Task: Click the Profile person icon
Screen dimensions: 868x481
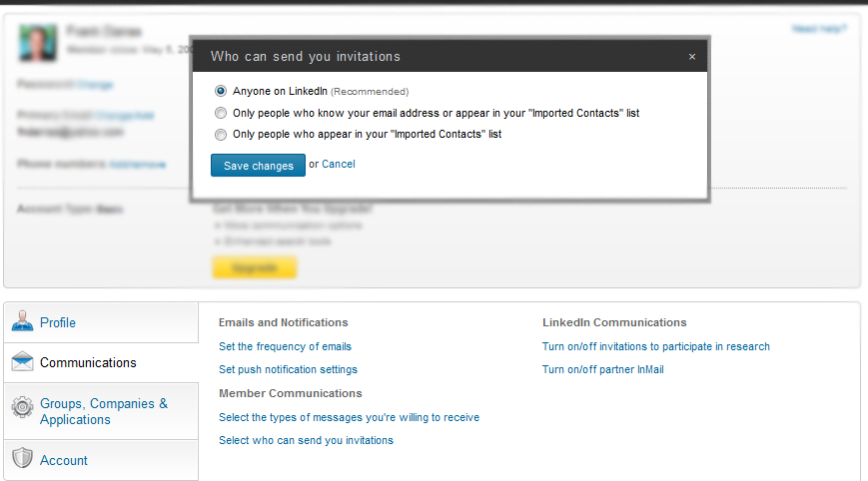Action: click(22, 321)
